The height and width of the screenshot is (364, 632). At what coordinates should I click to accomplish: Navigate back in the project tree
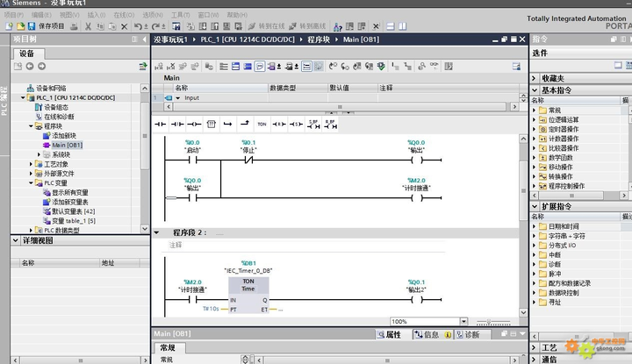tap(30, 67)
